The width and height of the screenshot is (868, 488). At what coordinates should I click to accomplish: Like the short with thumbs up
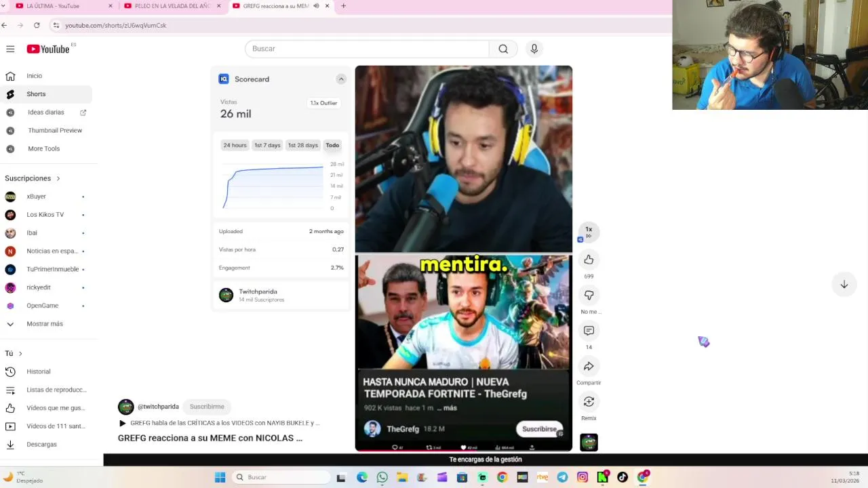click(x=589, y=260)
